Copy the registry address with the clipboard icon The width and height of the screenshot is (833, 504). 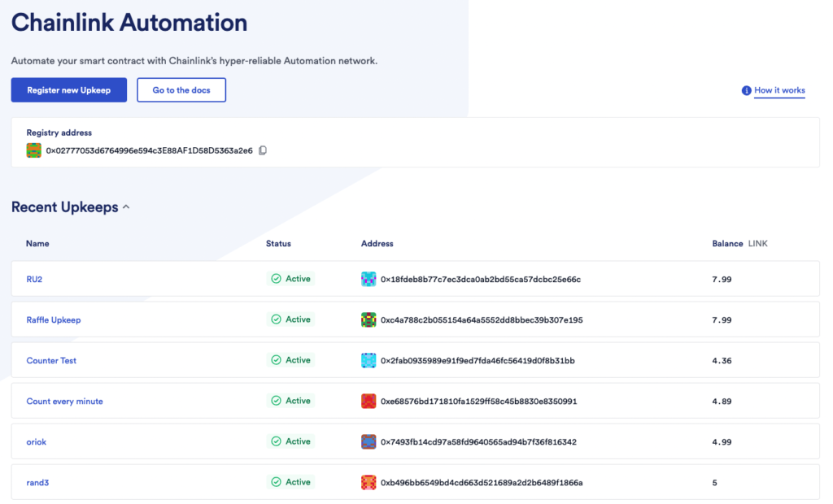tap(263, 151)
